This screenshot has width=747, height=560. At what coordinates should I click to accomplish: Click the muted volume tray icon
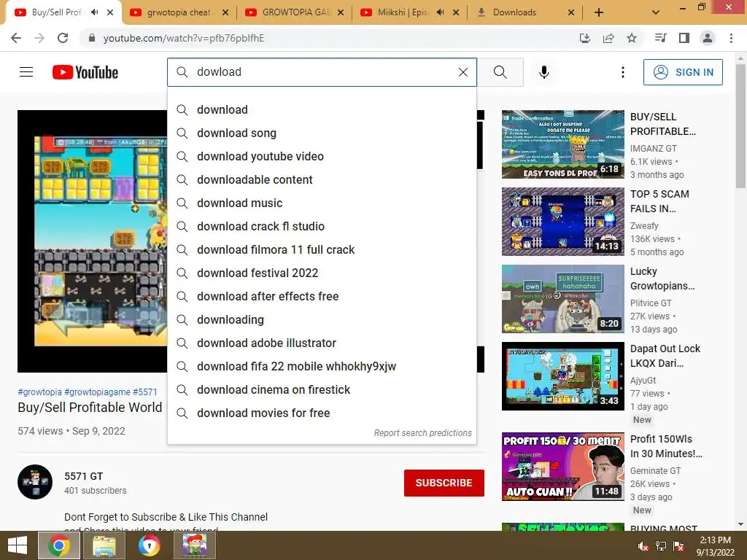coord(643,546)
